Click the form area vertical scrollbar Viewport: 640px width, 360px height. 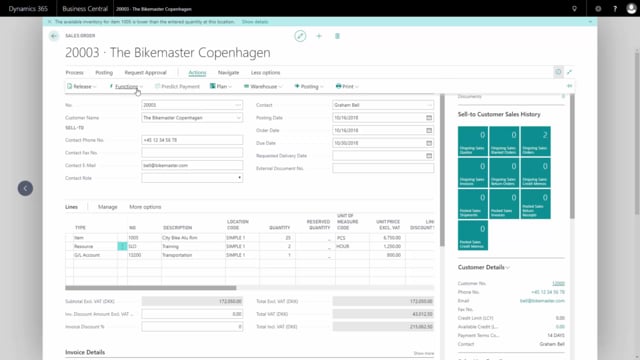tap(442, 170)
